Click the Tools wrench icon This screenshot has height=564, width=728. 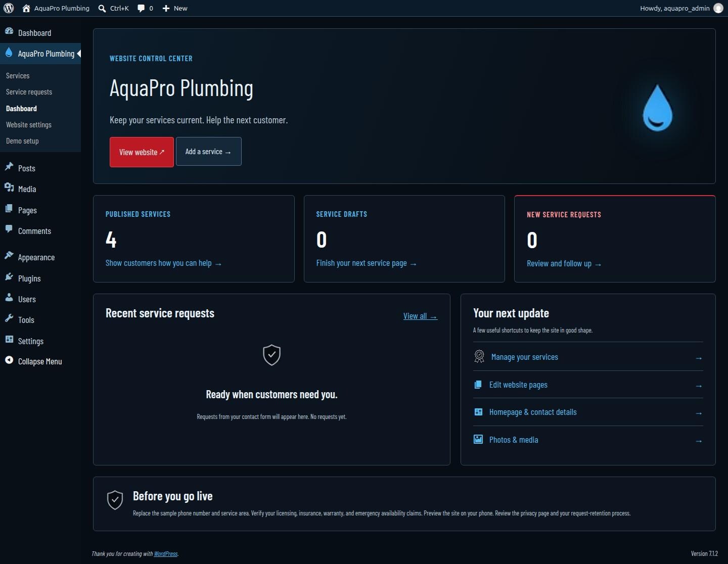coord(9,319)
